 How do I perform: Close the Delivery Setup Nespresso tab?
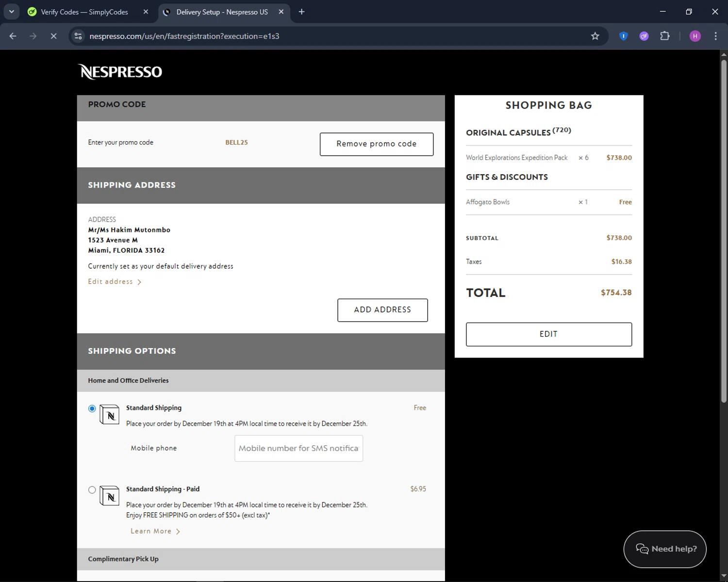pyautogui.click(x=281, y=12)
